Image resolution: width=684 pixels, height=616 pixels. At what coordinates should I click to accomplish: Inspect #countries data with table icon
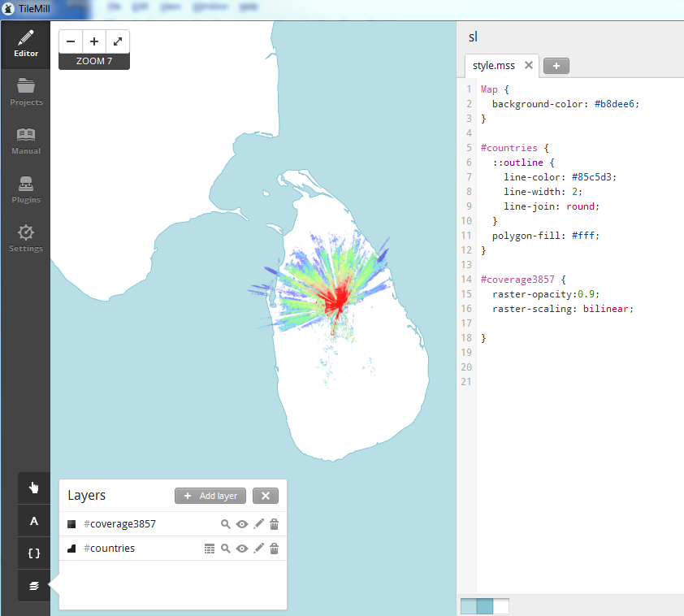point(210,549)
